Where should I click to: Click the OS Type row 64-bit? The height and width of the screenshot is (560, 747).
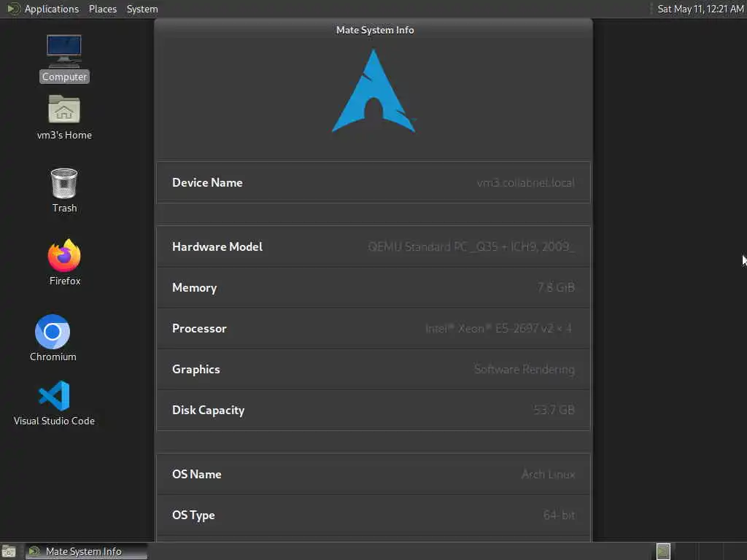[373, 516]
